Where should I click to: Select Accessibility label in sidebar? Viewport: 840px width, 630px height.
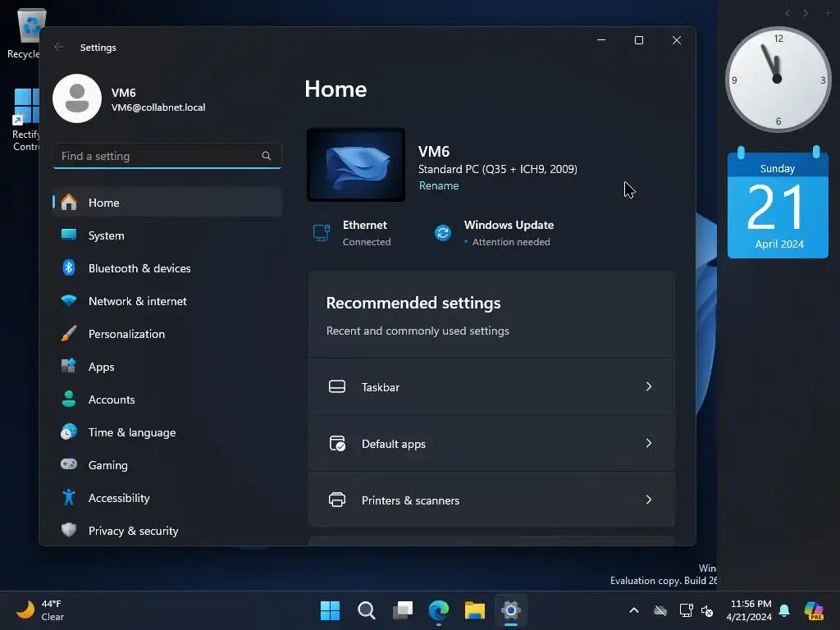(x=119, y=498)
